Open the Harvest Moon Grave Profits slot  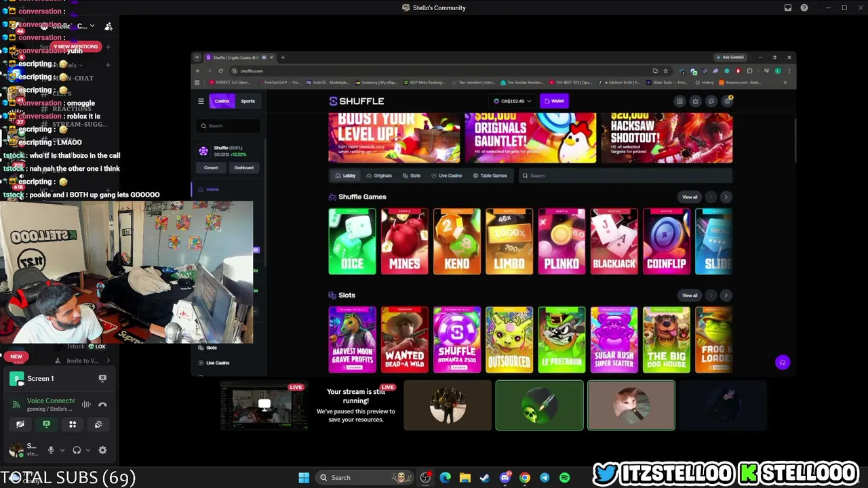point(352,340)
